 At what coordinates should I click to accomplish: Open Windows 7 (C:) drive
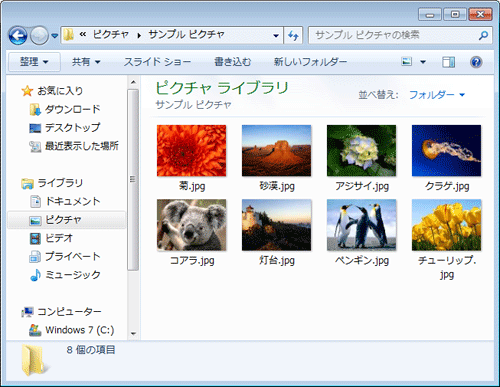[80, 330]
